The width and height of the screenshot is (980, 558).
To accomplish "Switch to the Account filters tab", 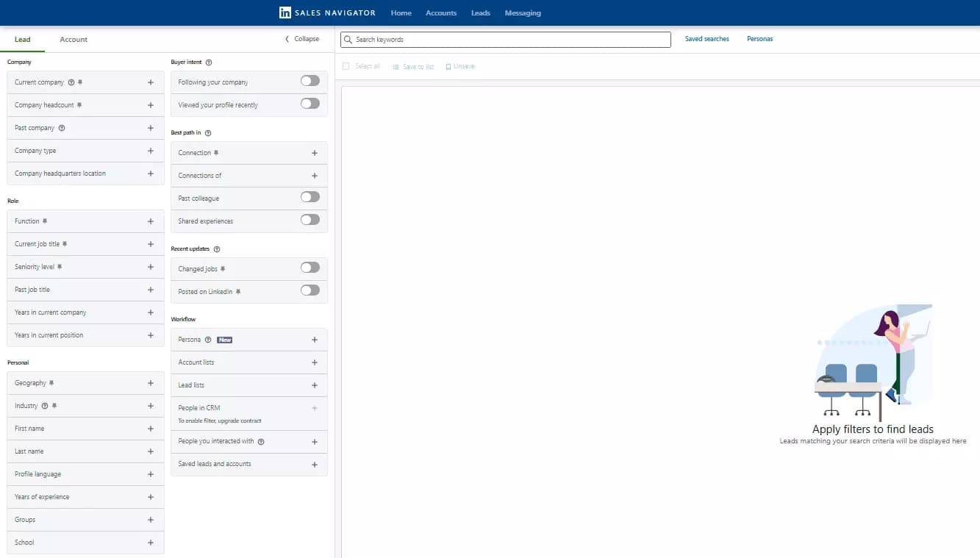I will 73,39.
